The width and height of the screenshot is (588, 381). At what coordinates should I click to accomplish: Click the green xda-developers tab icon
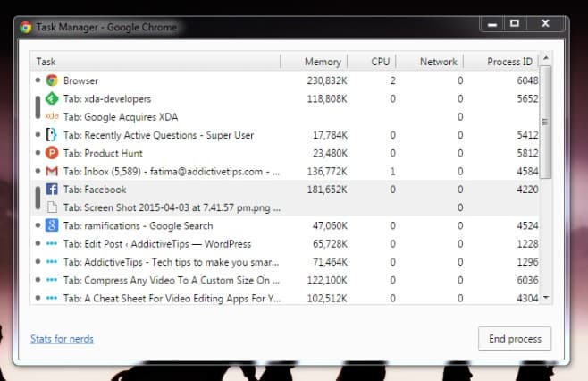click(x=52, y=98)
